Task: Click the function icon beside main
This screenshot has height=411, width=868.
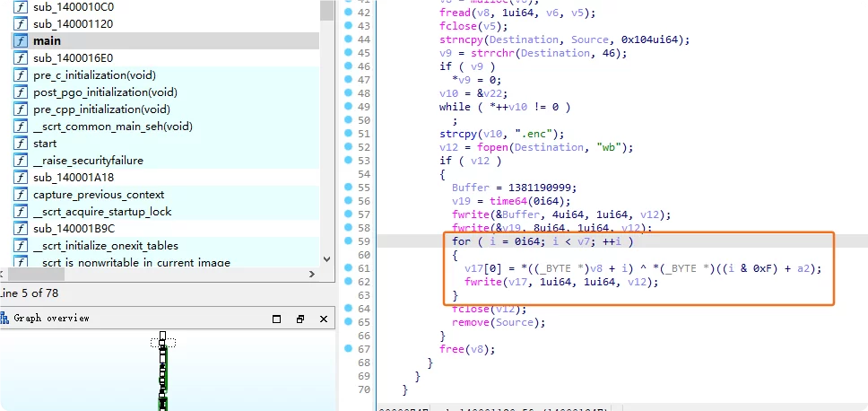Action: pyautogui.click(x=20, y=41)
